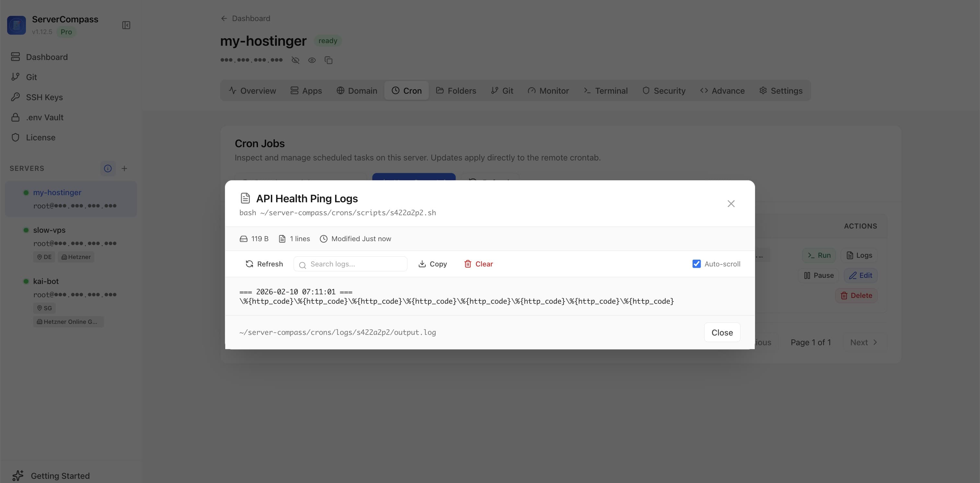Viewport: 980px width, 483px height.
Task: Switch to the Overview tab
Action: coord(252,90)
